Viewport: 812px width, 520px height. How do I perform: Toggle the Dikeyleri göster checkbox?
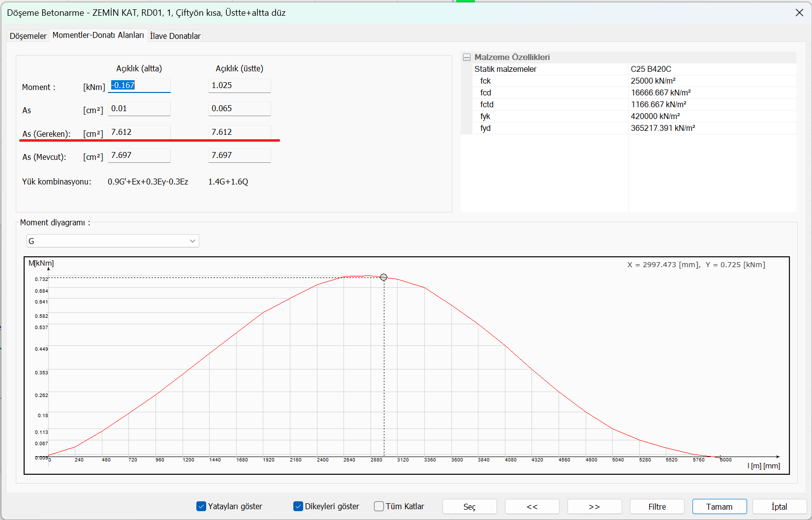(298, 506)
